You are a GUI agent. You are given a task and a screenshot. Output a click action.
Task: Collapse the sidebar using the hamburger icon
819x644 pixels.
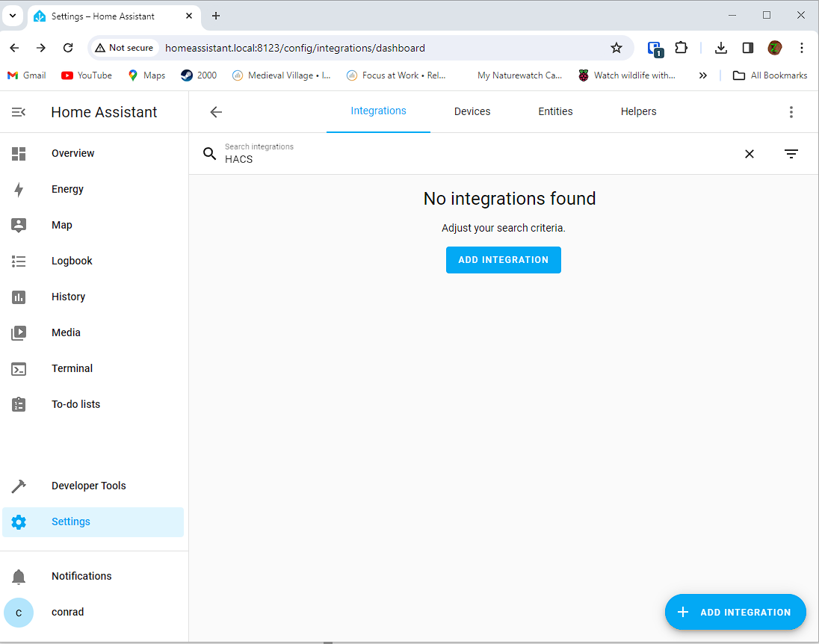(x=18, y=111)
